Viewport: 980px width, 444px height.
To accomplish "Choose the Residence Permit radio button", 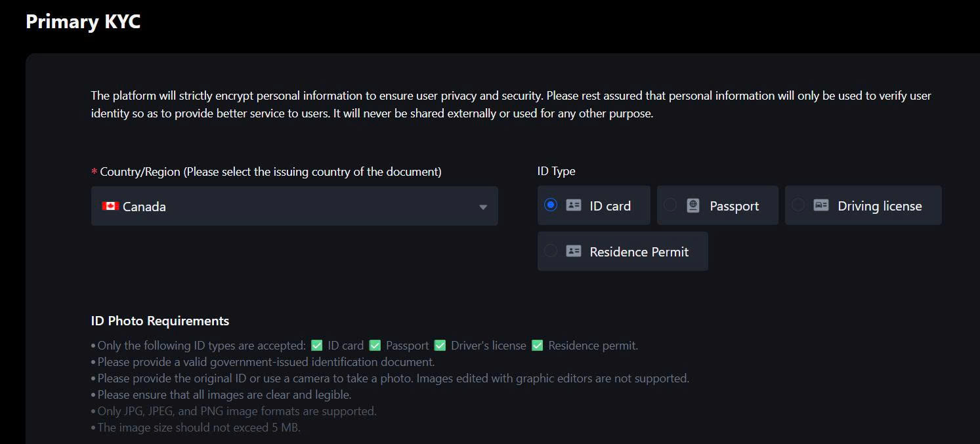I will [x=550, y=251].
